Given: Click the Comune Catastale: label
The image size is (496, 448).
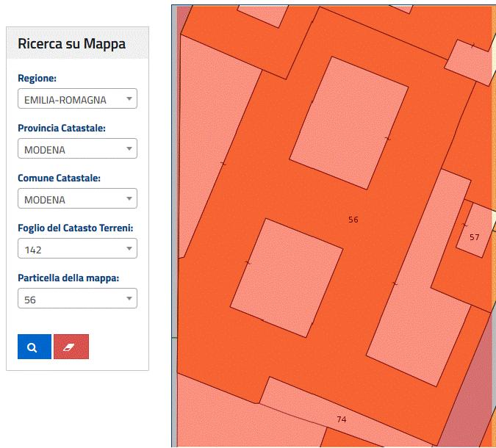Looking at the screenshot, I should (60, 178).
